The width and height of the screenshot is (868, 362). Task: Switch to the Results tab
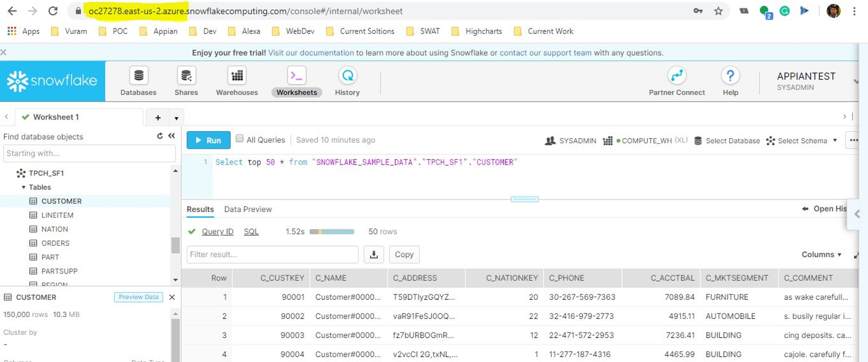click(x=200, y=209)
